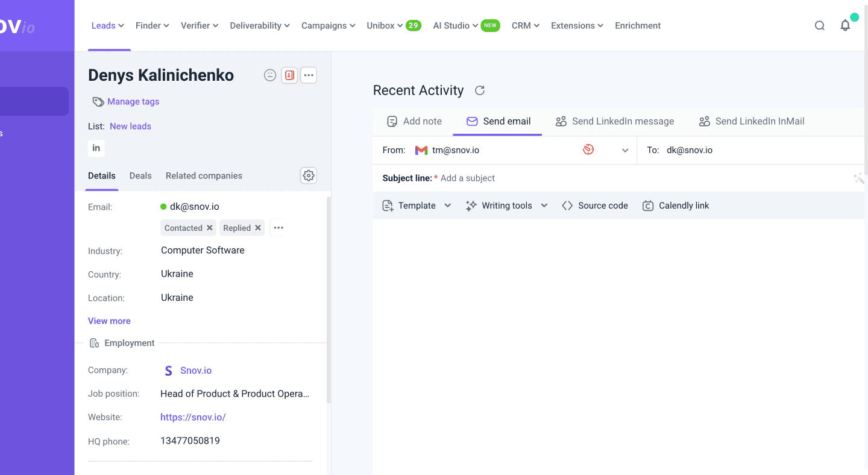Screen dimensions: 868x475
Task: Open the Unibox menu
Action: 385,25
